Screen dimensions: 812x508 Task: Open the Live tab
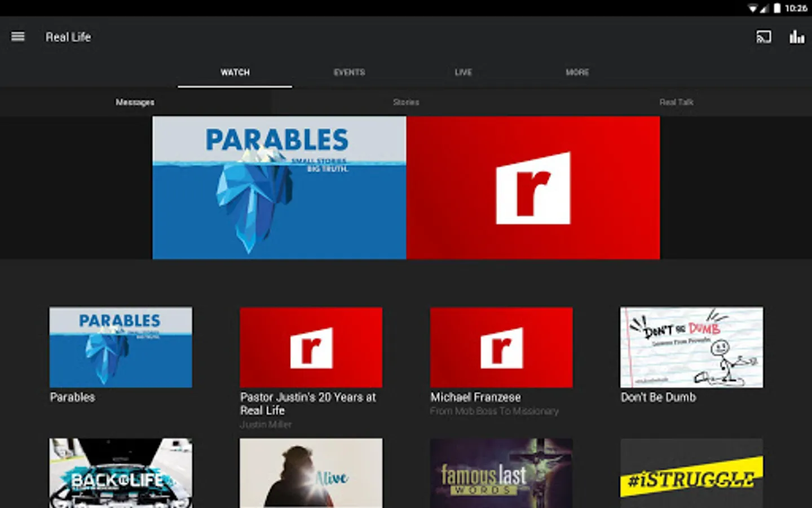[x=463, y=72]
